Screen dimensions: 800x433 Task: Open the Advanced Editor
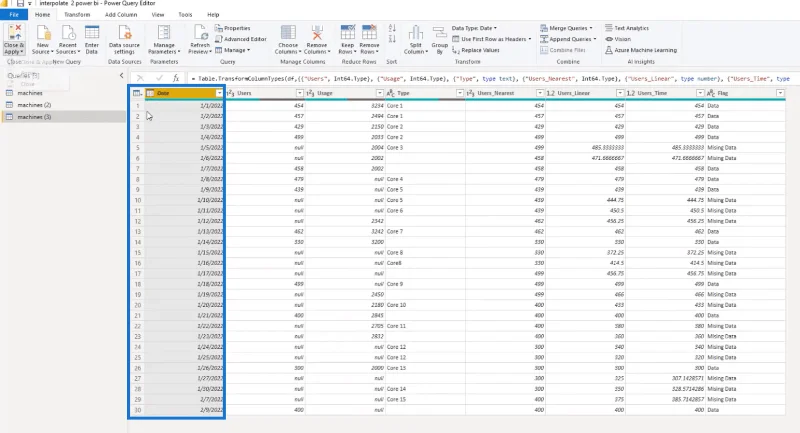click(x=241, y=39)
